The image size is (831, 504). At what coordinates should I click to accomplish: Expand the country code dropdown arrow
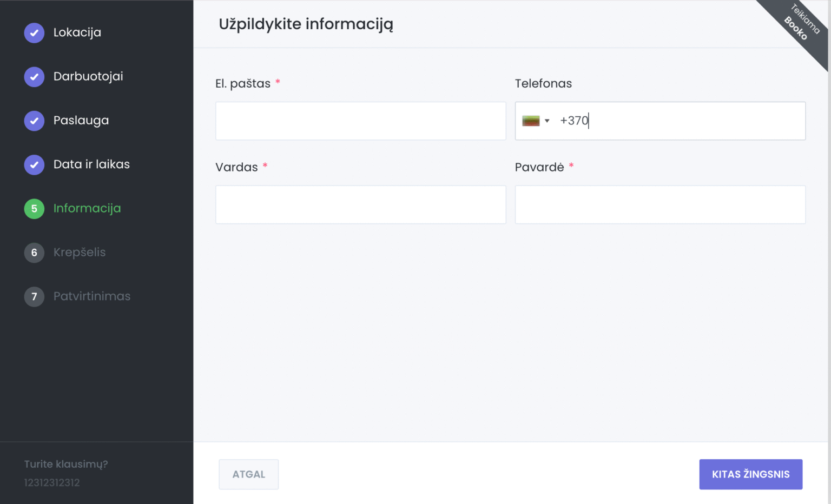[x=547, y=121]
